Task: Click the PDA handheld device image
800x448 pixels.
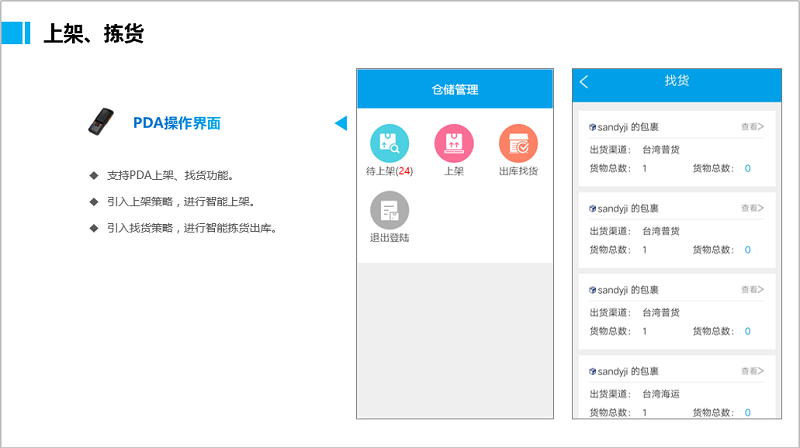Action: point(99,122)
